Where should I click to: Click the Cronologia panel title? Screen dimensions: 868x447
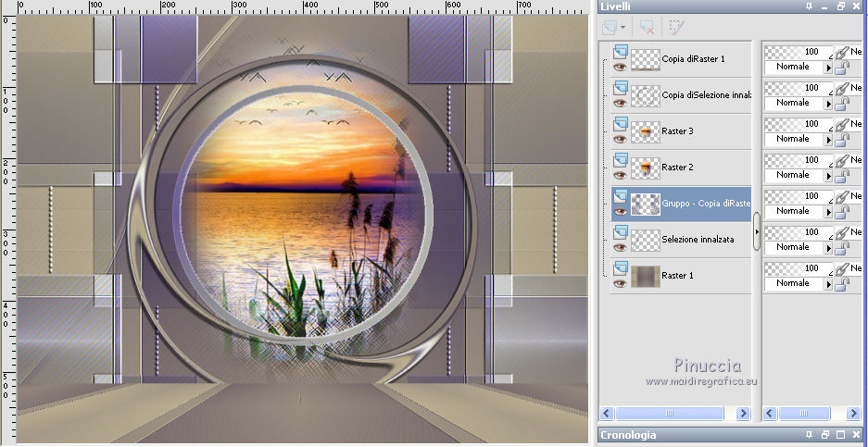[x=628, y=435]
